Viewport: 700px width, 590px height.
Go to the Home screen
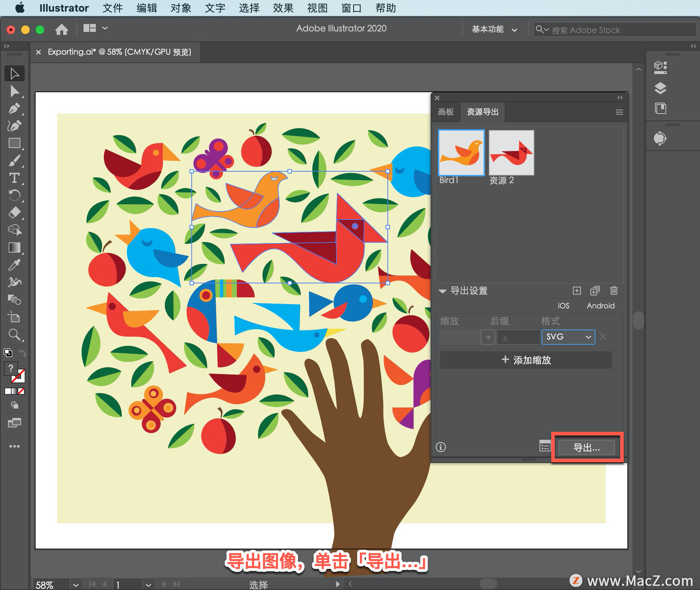click(62, 29)
